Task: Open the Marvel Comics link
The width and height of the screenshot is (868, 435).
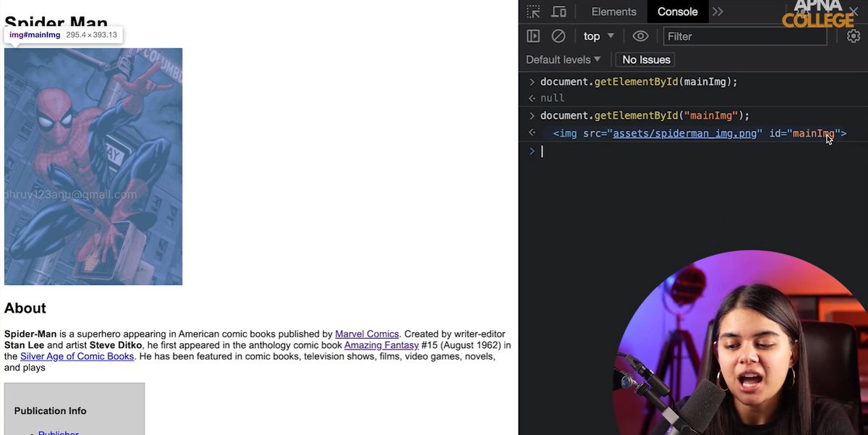Action: click(x=367, y=334)
